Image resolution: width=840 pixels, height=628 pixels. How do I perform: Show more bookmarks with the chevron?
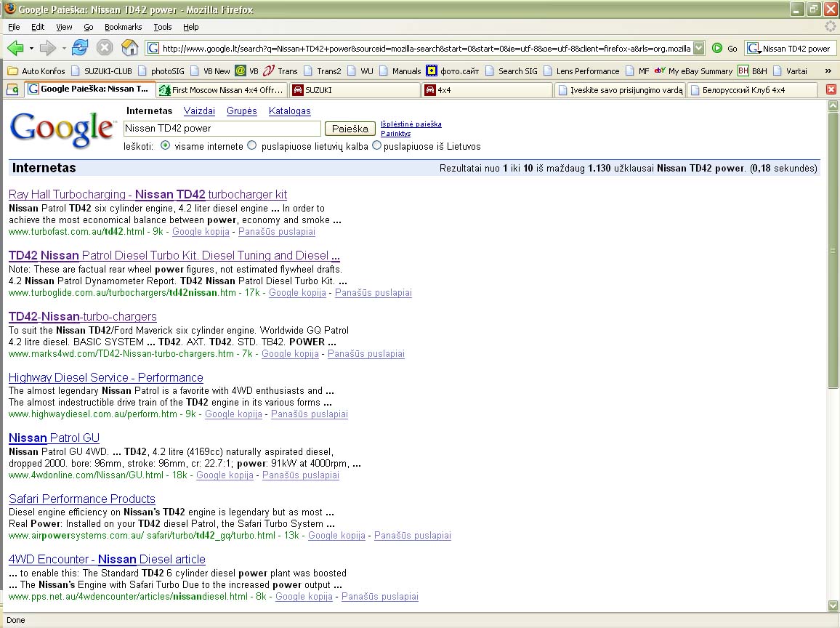pyautogui.click(x=828, y=71)
